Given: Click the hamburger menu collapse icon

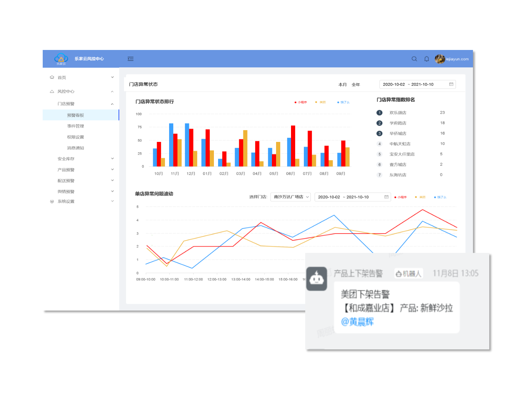Looking at the screenshot, I should (x=131, y=59).
